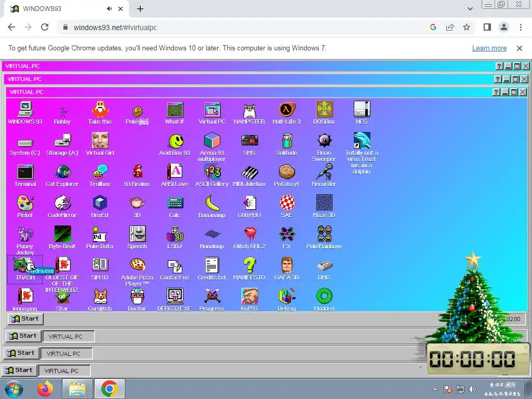Open the DMG Game Boy icon
Image resolution: width=532 pixels, height=399 pixels.
pyautogui.click(x=324, y=270)
